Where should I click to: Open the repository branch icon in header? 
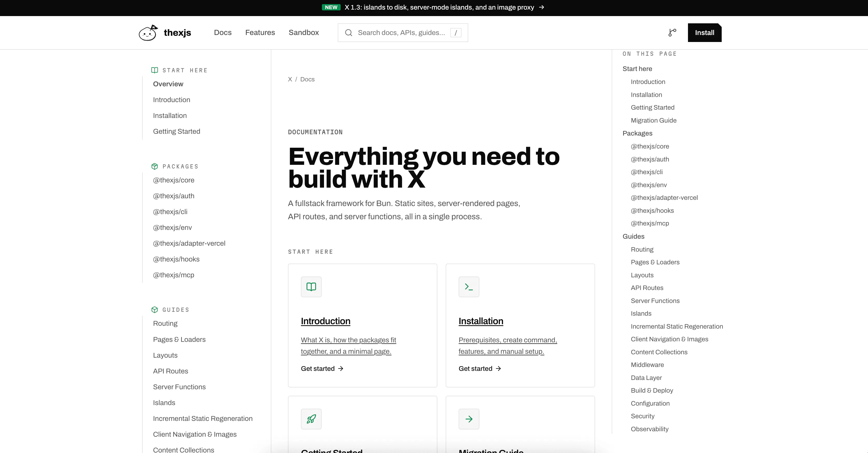pos(672,33)
